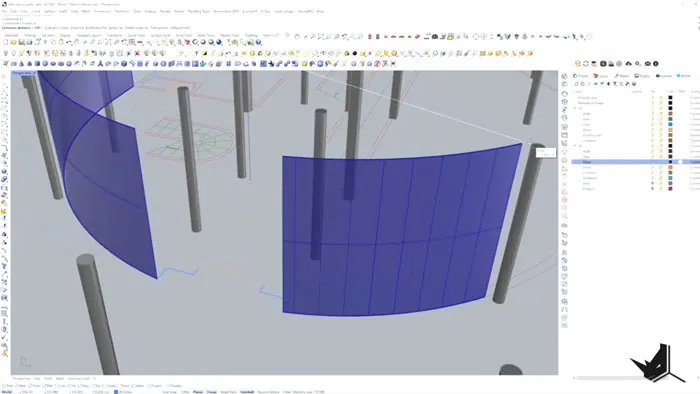Activate the Pan hand tool
This screenshot has height=394, width=700.
(x=77, y=42)
